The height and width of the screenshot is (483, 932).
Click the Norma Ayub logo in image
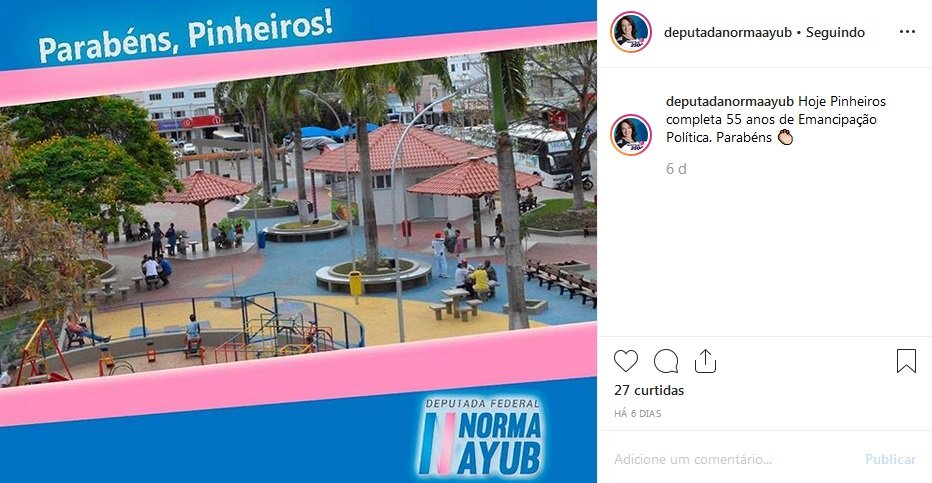pos(480,437)
